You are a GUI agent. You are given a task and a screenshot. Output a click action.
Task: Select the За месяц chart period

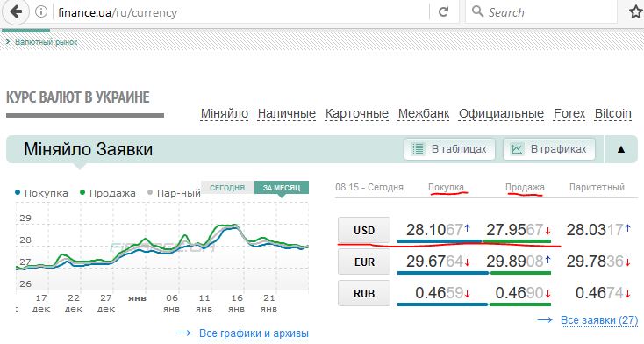[282, 188]
